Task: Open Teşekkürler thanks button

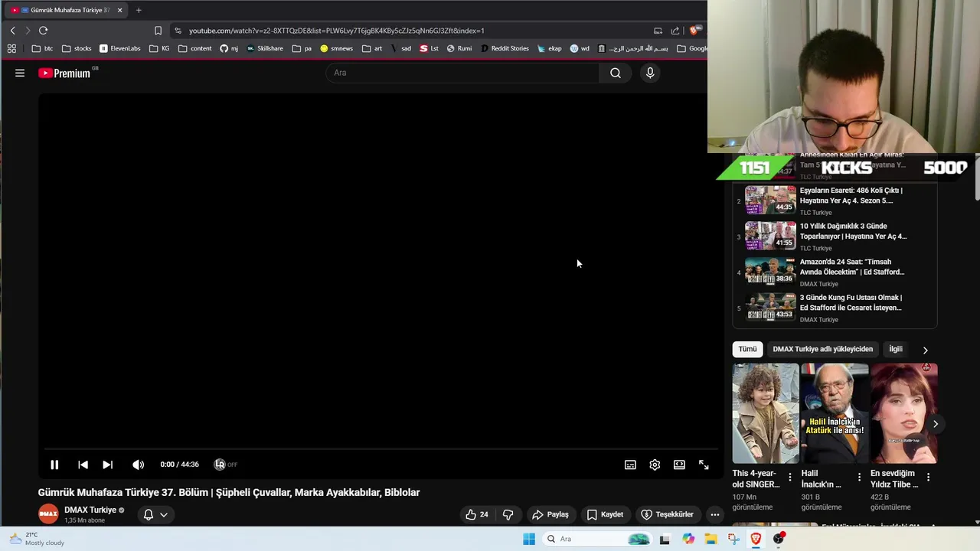Action: pyautogui.click(x=667, y=514)
